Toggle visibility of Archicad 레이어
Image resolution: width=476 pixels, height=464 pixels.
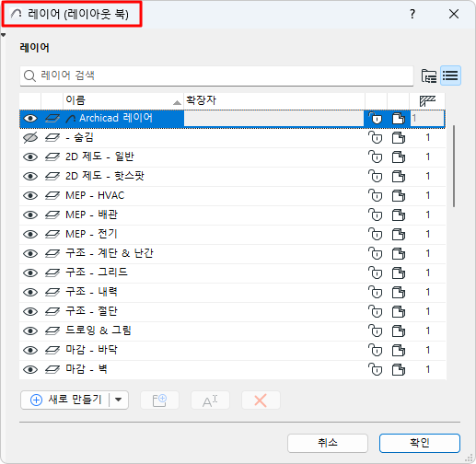[30, 119]
